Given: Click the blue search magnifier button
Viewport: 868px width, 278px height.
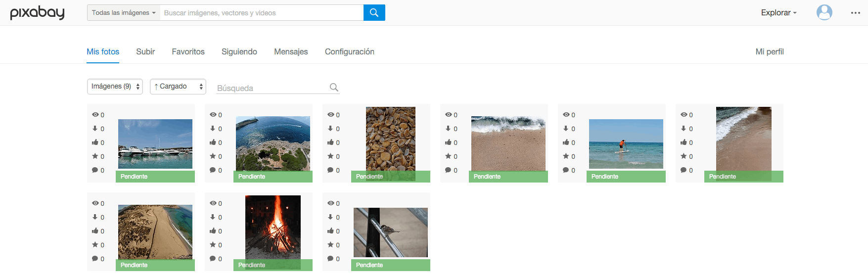Looking at the screenshot, I should pos(374,13).
